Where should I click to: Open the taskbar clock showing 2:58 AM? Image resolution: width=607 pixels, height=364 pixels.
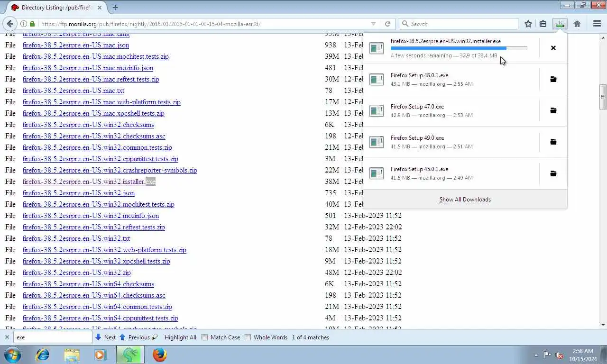tap(582, 355)
